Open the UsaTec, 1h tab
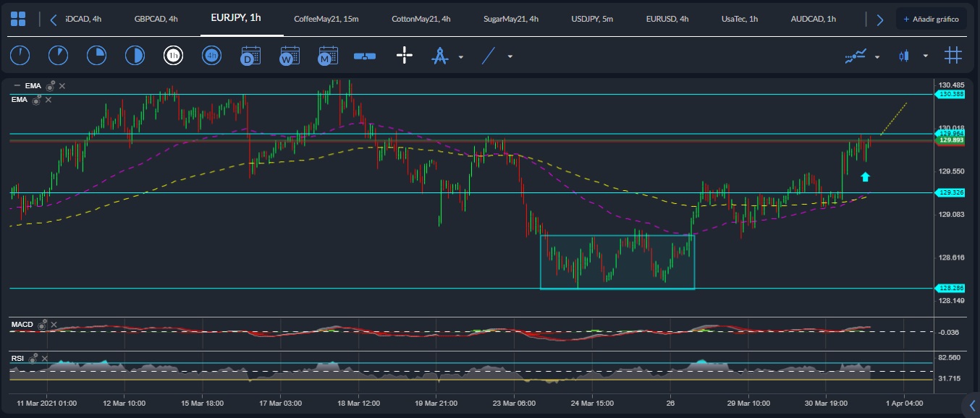 pos(740,20)
